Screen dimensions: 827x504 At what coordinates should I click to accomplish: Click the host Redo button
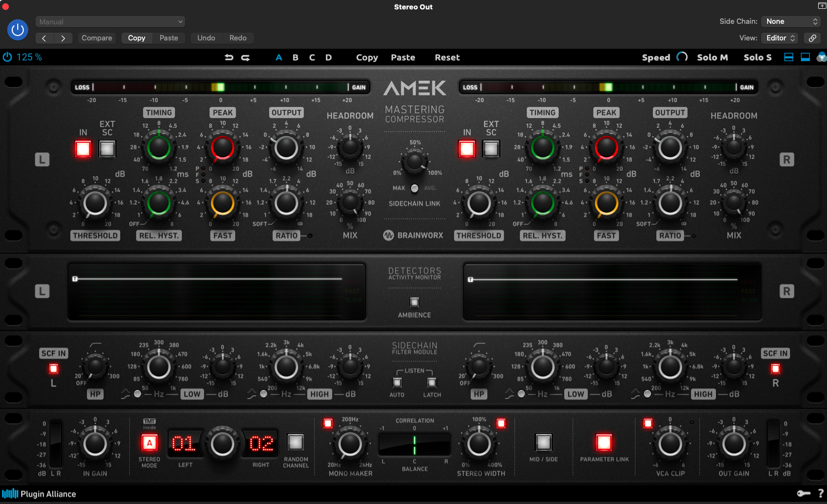tap(238, 38)
